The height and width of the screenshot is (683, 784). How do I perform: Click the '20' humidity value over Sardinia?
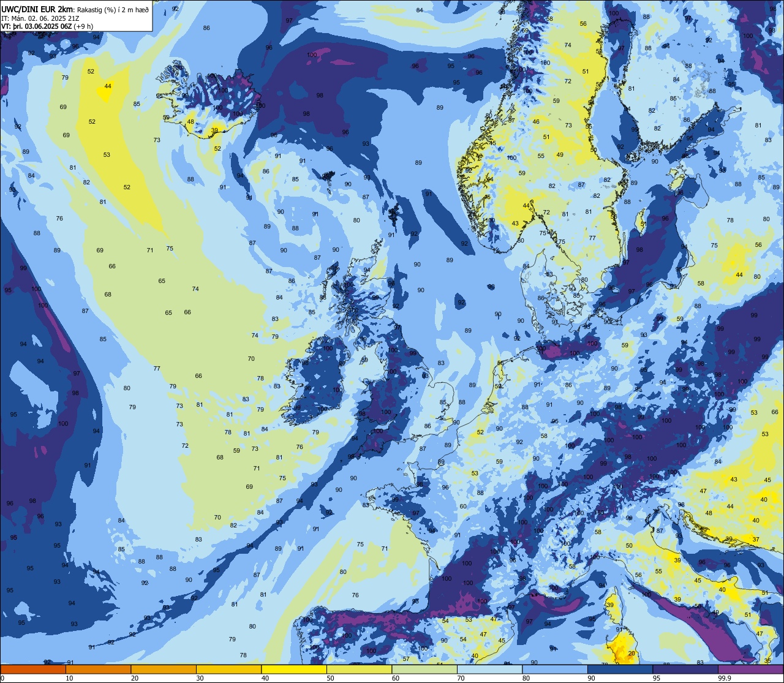click(x=631, y=653)
